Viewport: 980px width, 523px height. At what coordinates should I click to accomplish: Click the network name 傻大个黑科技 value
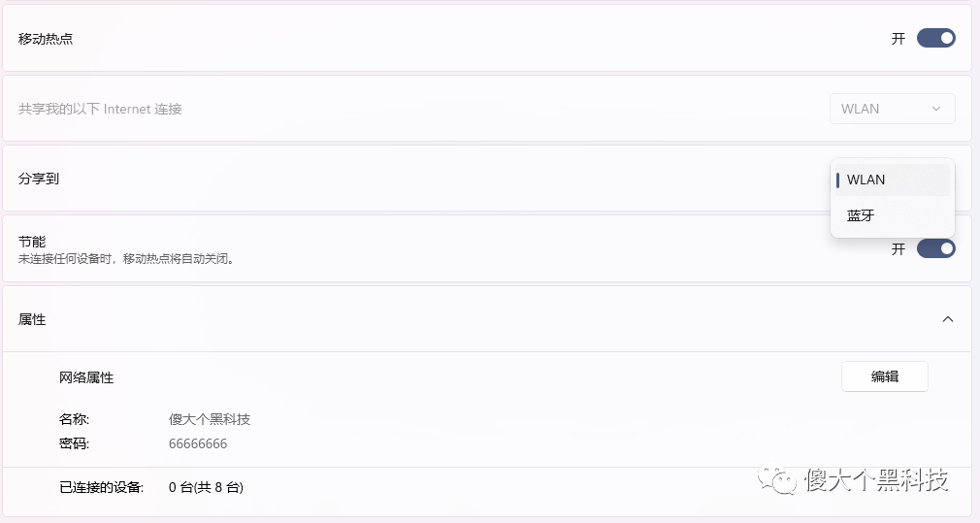(x=210, y=419)
